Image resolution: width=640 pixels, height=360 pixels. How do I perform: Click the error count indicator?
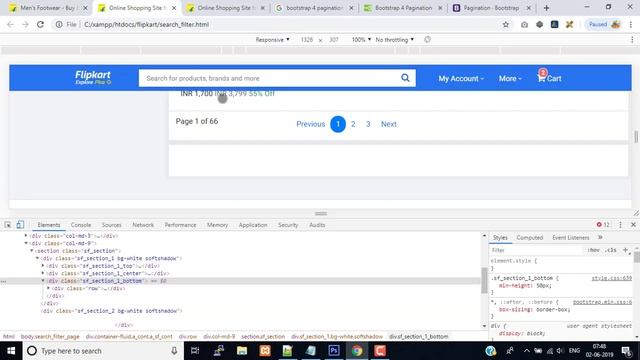coord(603,225)
